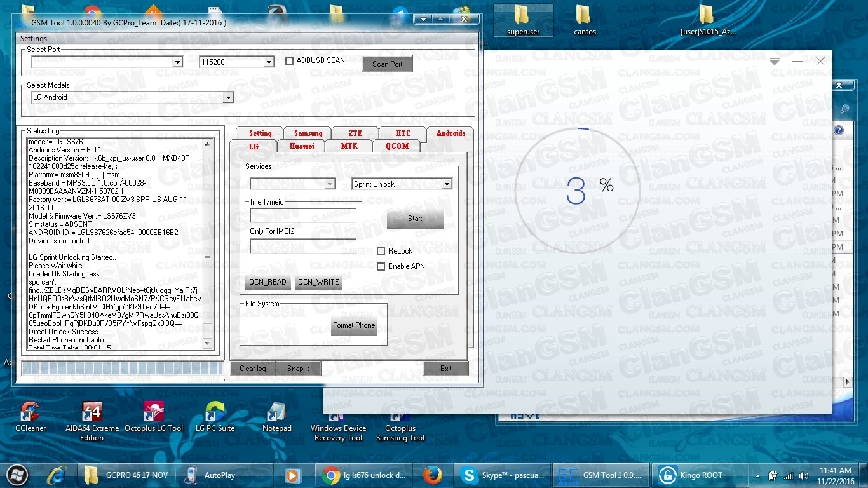868x488 pixels.
Task: Switch to the Samsung tab
Action: [308, 133]
